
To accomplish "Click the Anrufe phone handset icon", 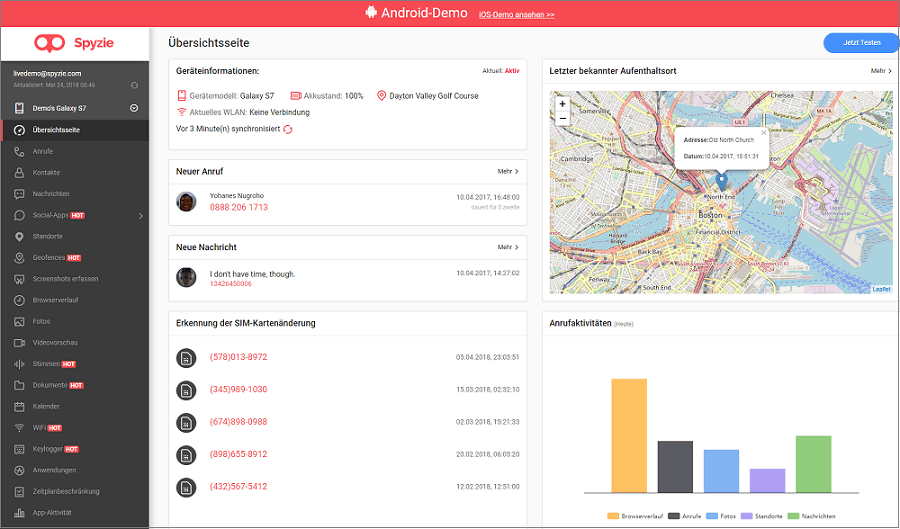I will [20, 151].
